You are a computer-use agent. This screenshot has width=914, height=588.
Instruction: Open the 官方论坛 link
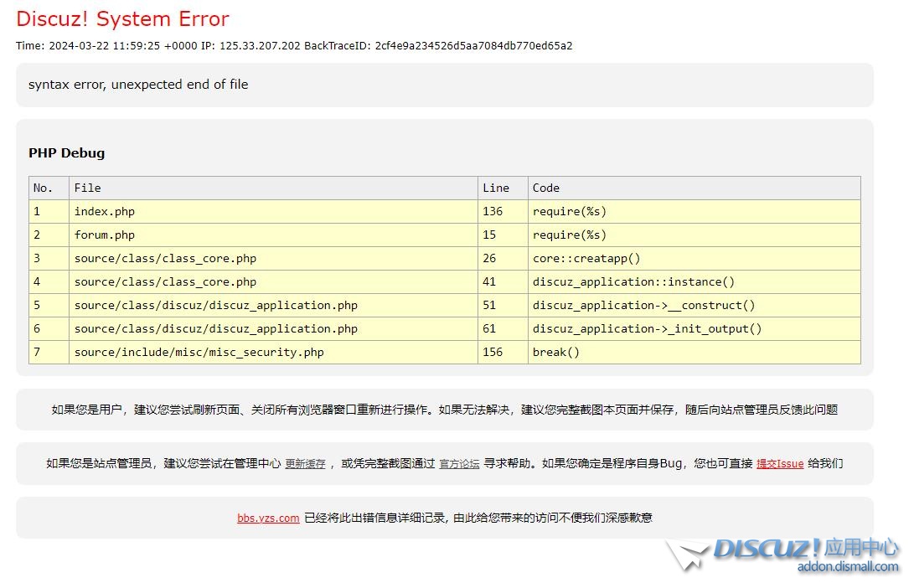(459, 464)
